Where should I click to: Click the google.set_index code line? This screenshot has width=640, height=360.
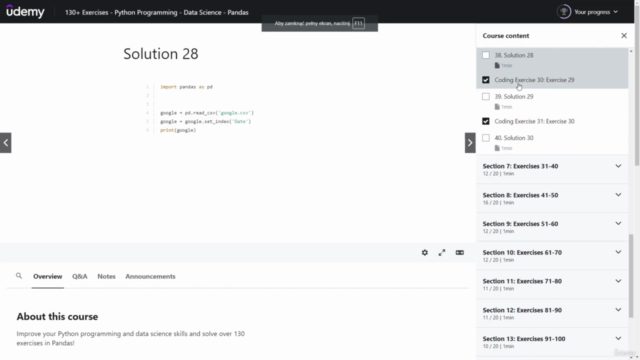206,122
